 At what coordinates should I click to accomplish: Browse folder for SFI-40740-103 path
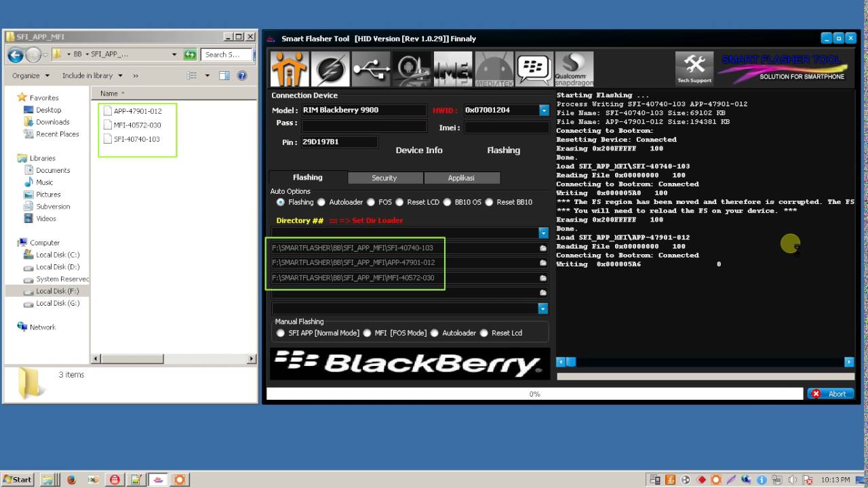pos(543,248)
